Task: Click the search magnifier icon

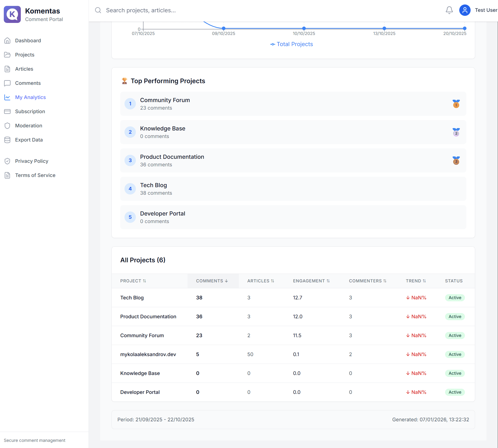Action: click(98, 10)
